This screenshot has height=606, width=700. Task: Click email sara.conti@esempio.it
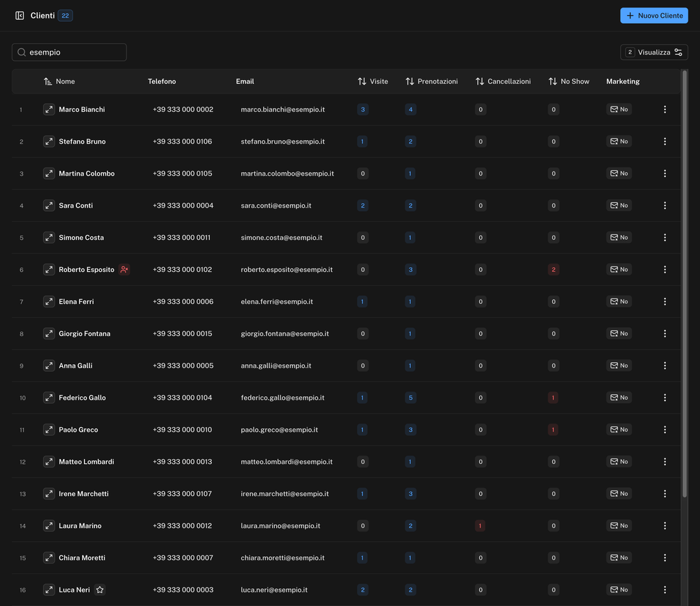pos(276,206)
